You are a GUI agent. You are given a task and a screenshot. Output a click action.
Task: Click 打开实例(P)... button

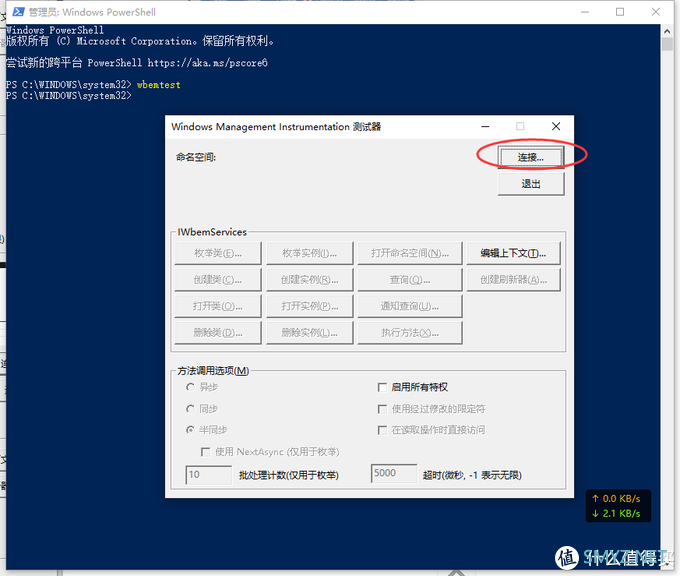click(310, 306)
